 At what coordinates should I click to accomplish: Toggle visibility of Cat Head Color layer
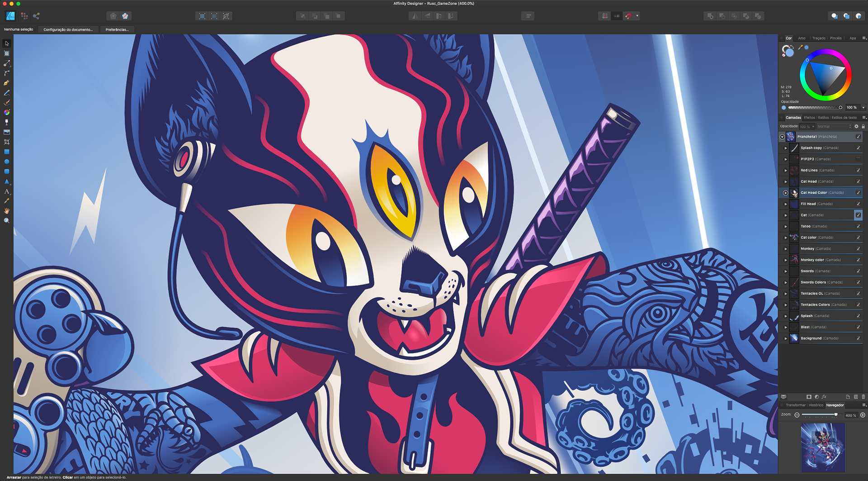(x=858, y=193)
